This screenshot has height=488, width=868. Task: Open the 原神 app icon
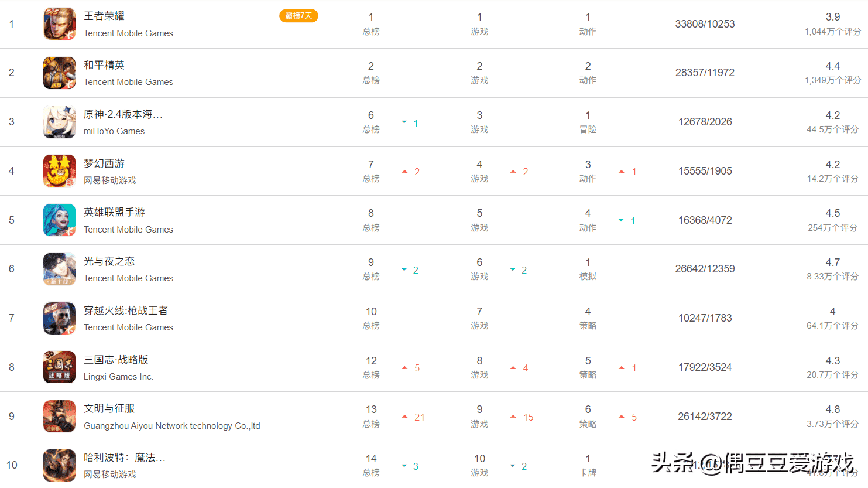pyautogui.click(x=60, y=122)
